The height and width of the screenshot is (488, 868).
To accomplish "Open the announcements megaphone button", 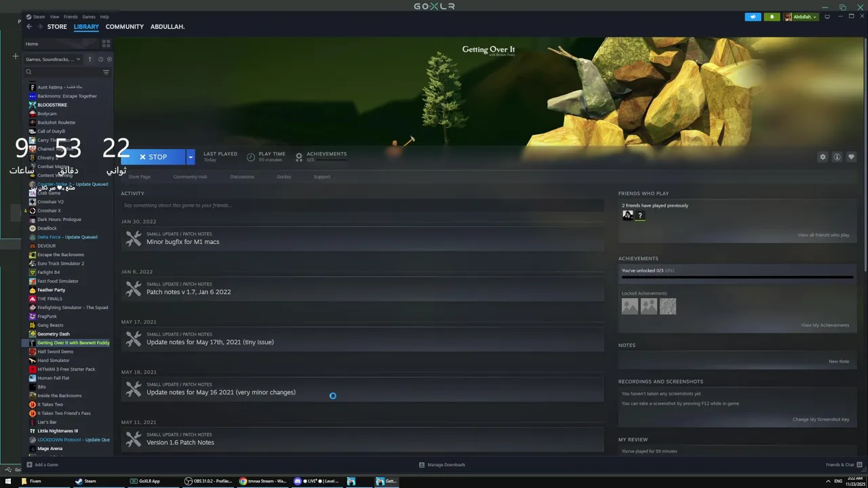I will 753,17.
